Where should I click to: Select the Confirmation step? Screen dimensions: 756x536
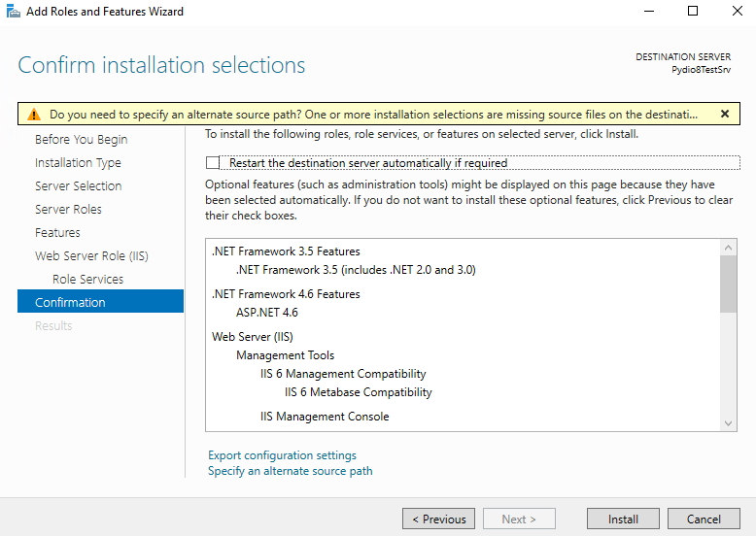pyautogui.click(x=100, y=301)
